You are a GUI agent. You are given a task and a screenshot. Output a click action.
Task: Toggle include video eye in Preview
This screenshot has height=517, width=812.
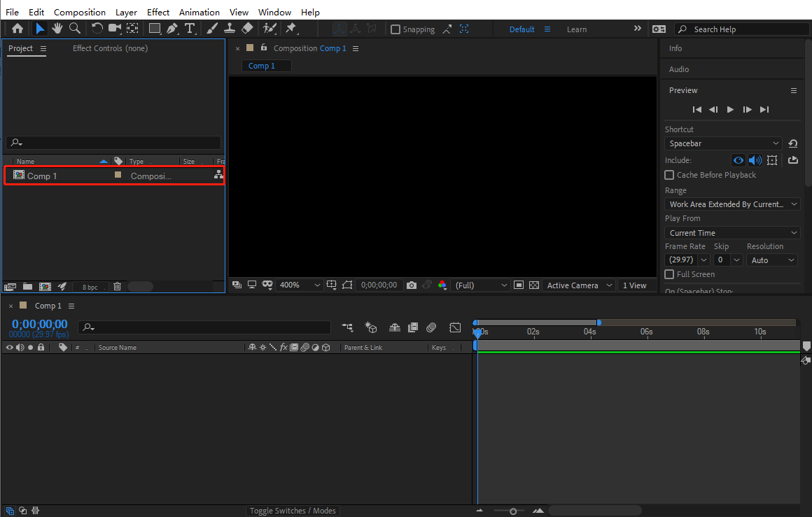[738, 160]
